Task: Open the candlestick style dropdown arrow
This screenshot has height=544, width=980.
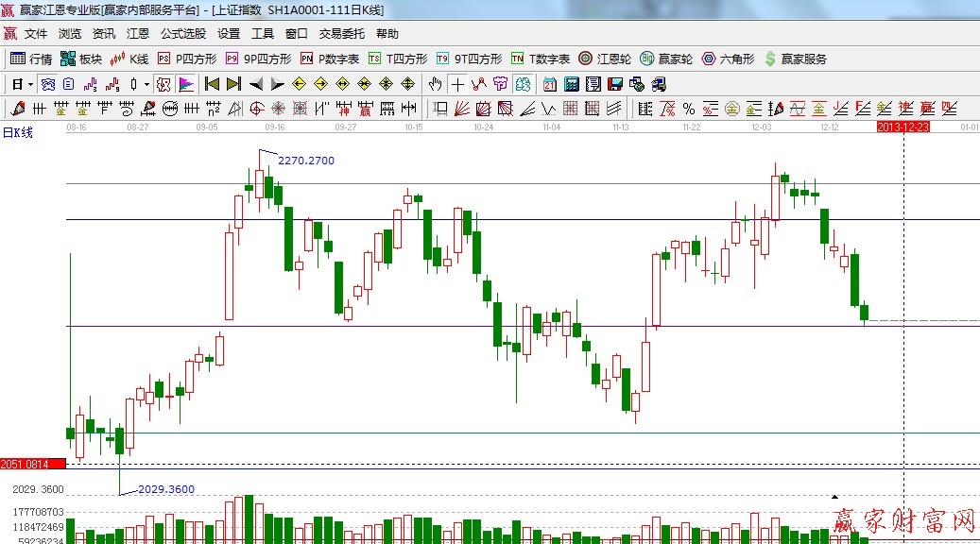Action: click(146, 84)
